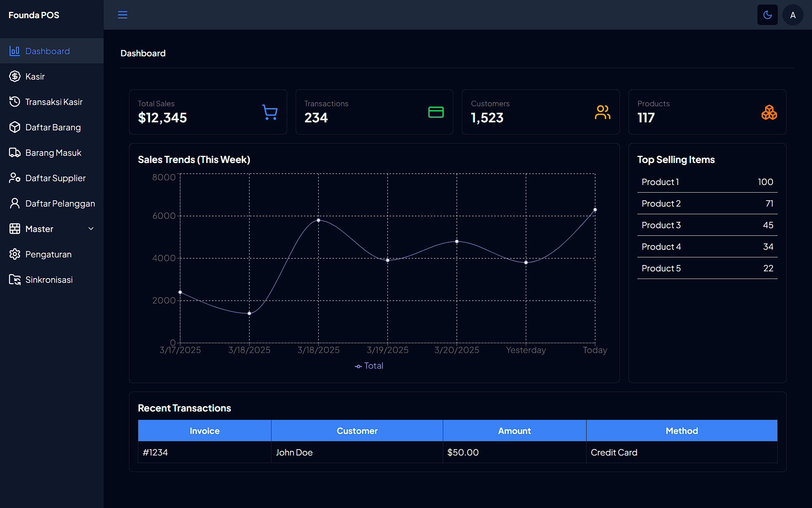
Task: Toggle the Total legend in chart
Action: [369, 366]
